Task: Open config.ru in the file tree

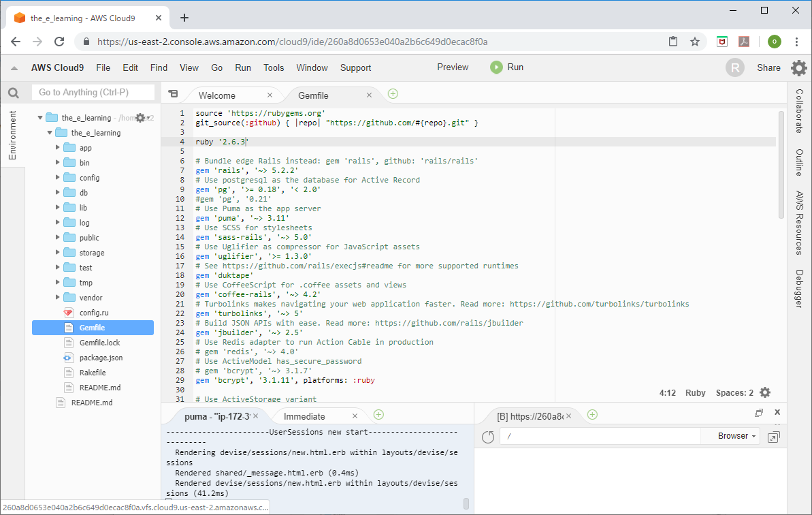Action: click(x=94, y=313)
